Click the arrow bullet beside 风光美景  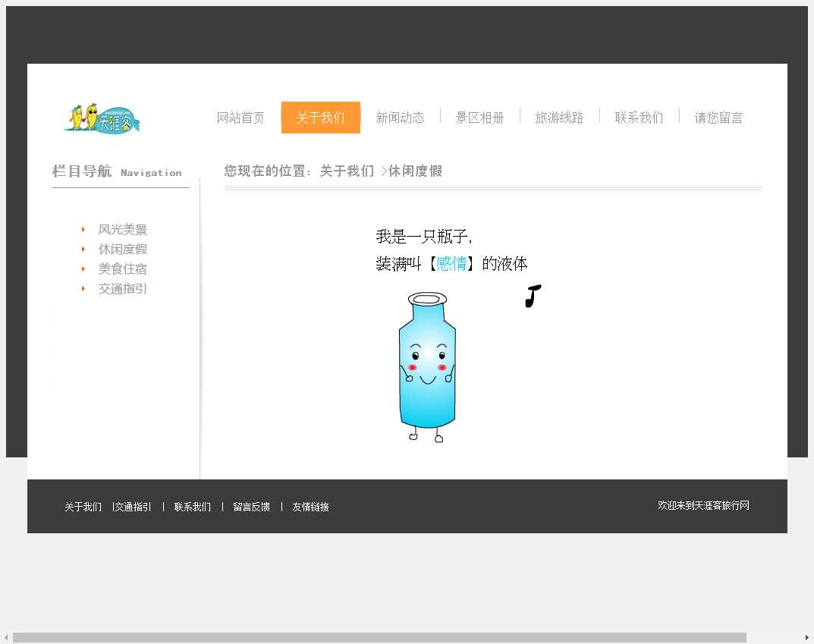(x=83, y=230)
